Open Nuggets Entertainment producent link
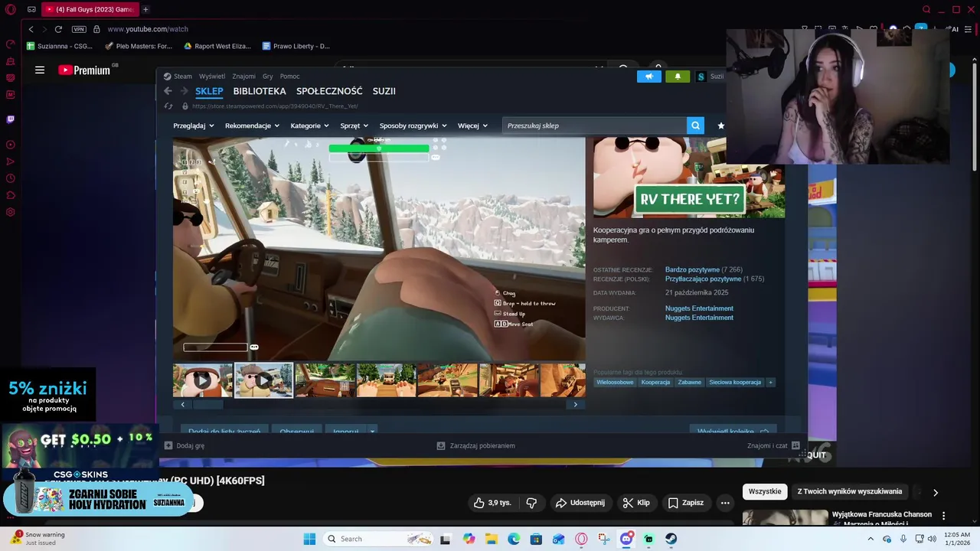980x551 pixels. 699,308
